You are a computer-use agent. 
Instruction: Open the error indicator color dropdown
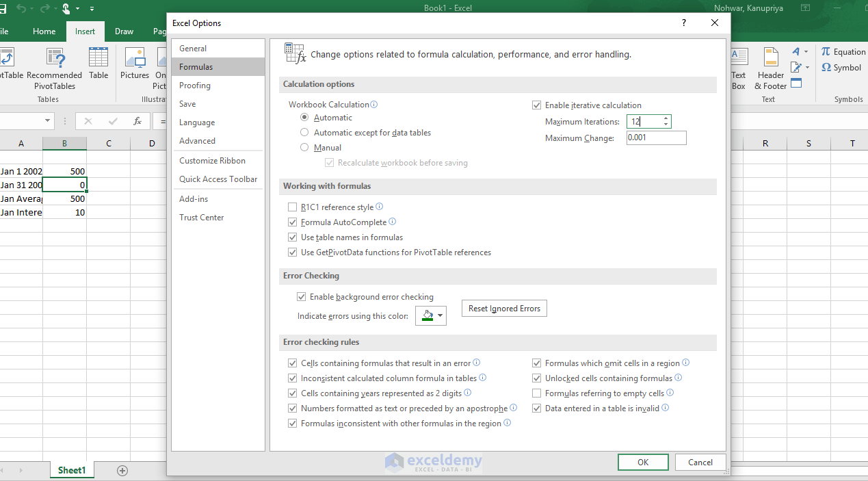[x=440, y=316]
